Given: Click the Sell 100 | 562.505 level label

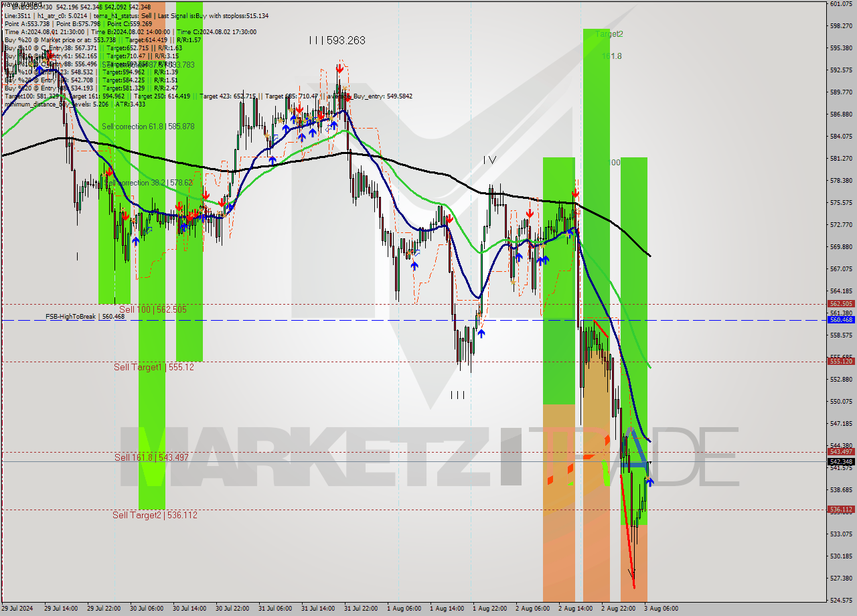Looking at the screenshot, I should [x=153, y=309].
